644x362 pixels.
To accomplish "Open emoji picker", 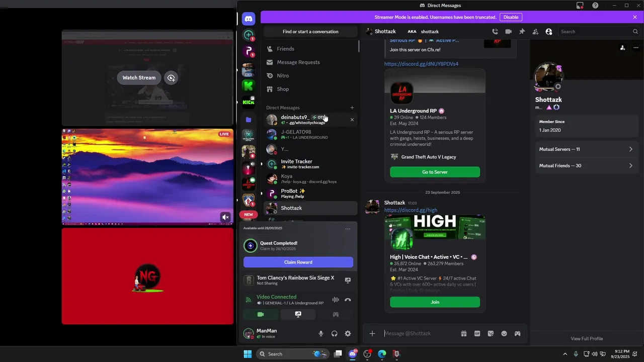I will click(x=504, y=333).
